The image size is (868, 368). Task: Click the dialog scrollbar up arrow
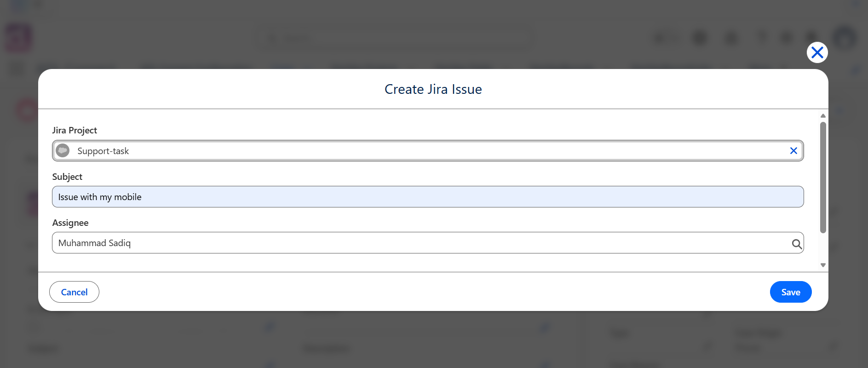[x=823, y=116]
